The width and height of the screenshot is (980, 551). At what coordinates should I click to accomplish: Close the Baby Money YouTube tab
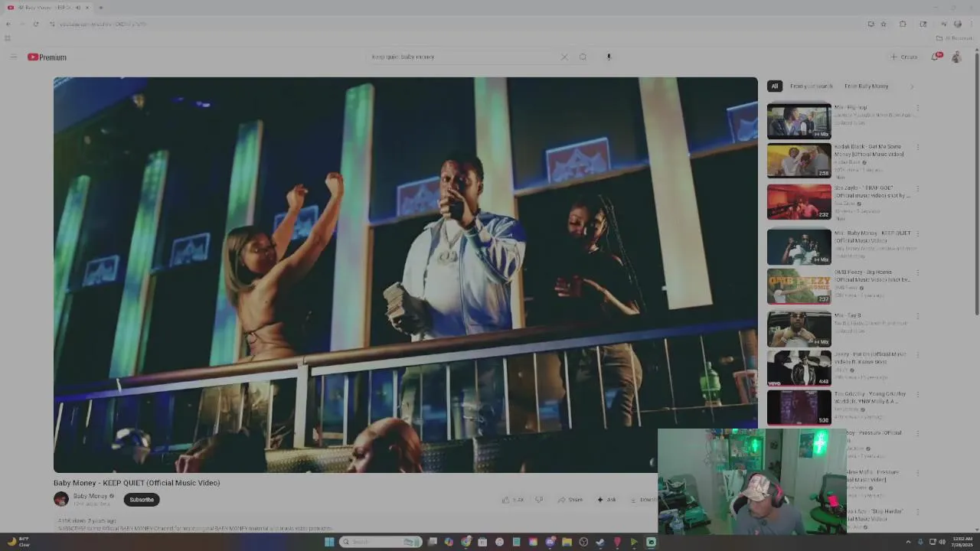pyautogui.click(x=87, y=8)
